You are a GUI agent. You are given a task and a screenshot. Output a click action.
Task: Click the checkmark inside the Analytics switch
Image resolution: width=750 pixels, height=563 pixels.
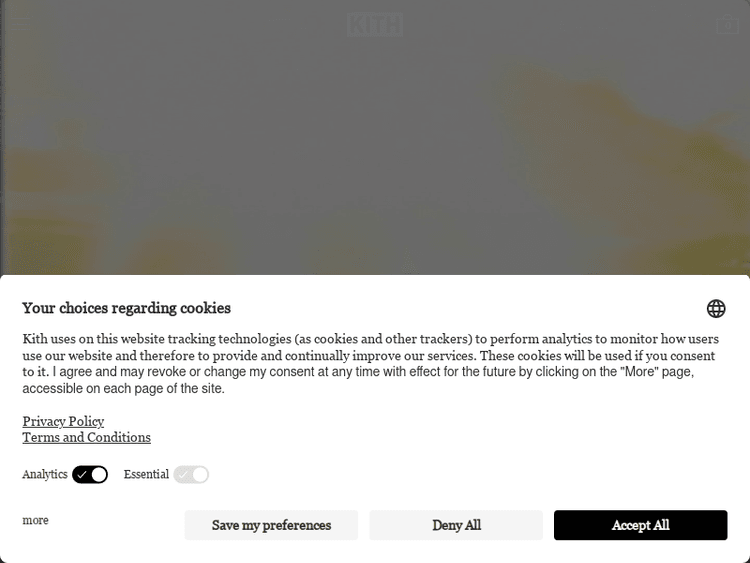pos(82,475)
